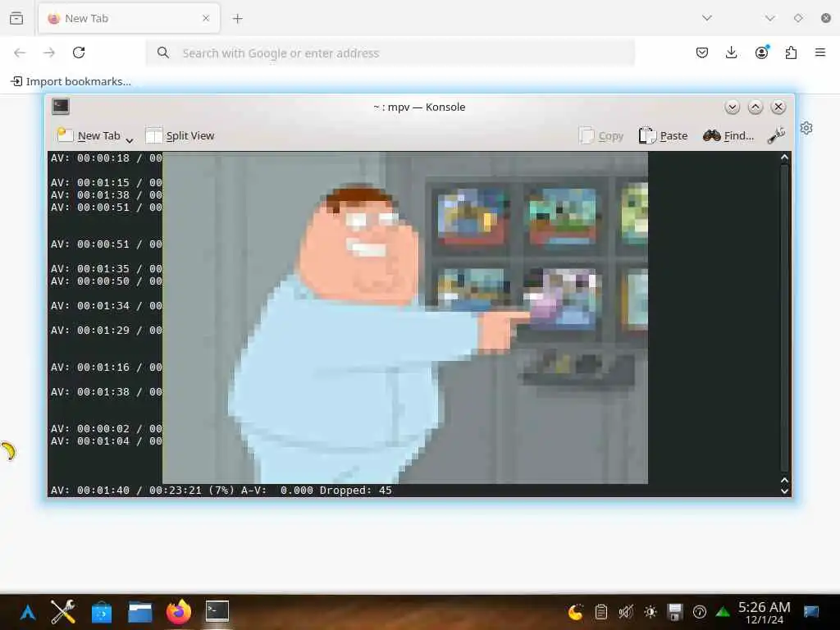
Task: Click Konsole scrollbar up arrow
Action: [x=784, y=157]
